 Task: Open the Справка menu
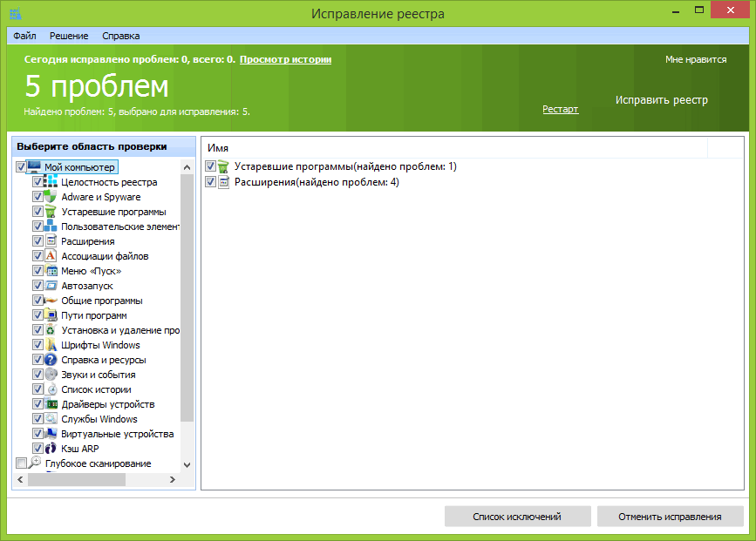click(x=120, y=36)
